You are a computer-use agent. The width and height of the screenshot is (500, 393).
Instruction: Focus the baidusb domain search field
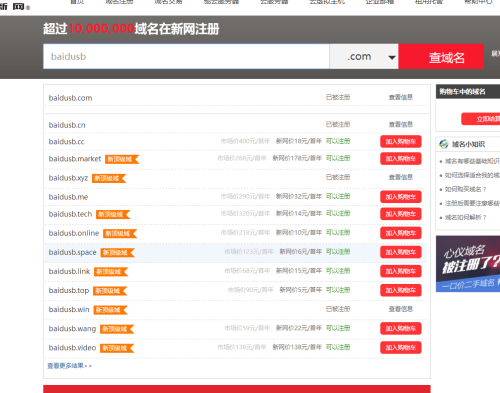coord(186,57)
